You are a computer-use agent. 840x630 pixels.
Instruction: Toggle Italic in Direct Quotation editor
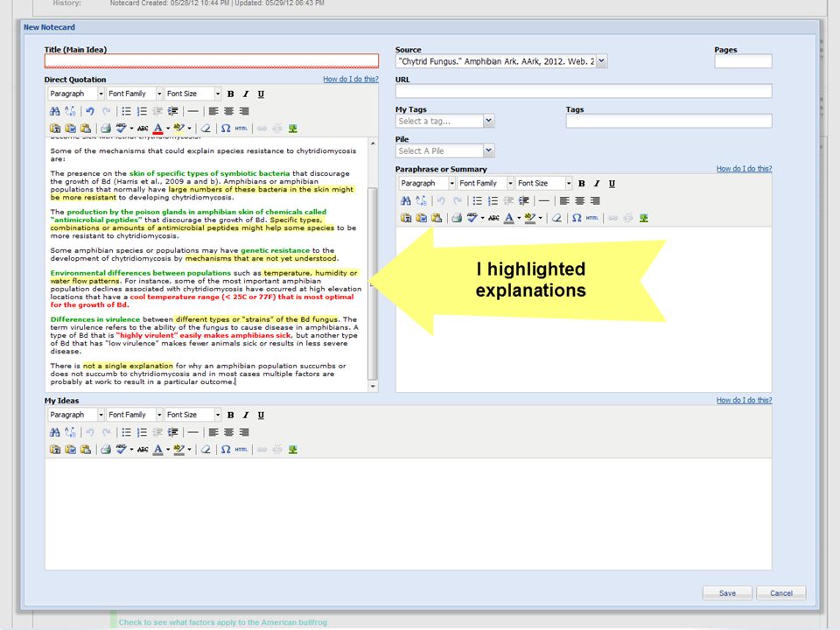pos(246,94)
